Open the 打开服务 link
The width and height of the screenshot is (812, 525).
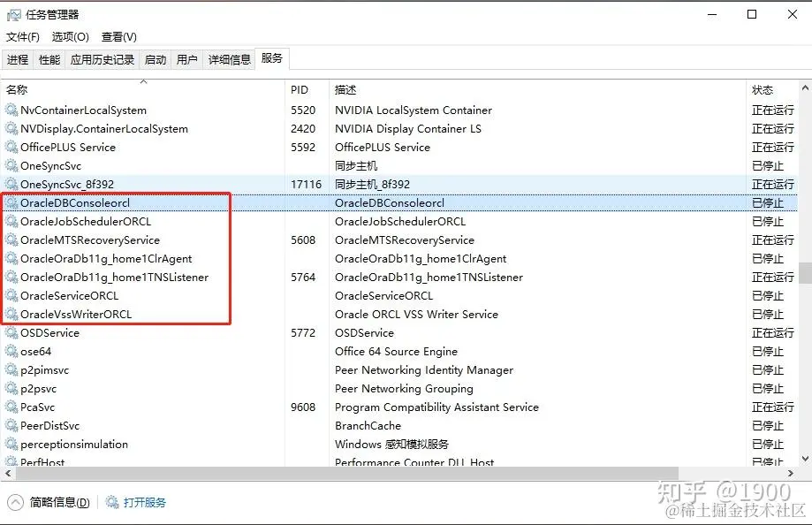(145, 502)
